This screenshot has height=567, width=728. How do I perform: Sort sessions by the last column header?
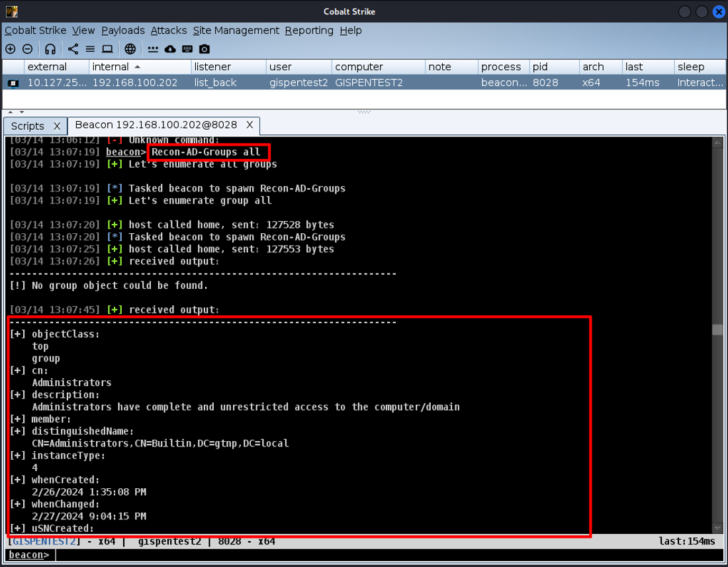pos(648,67)
